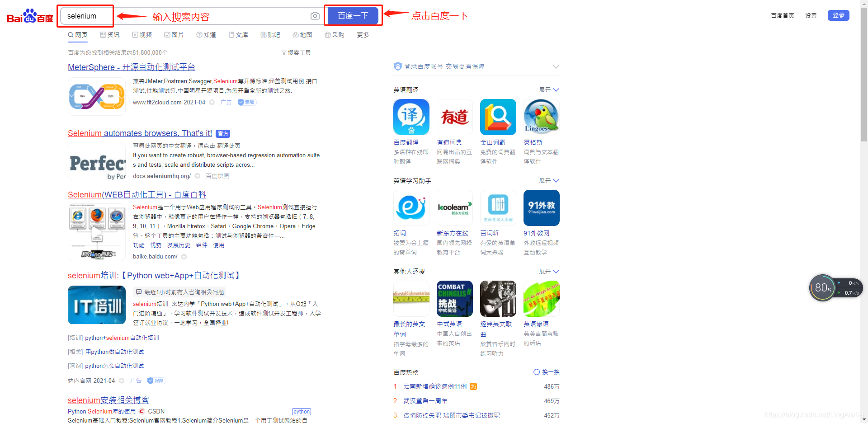Open the 设置 menu at the top right
Screen dimensions: 868x423
[811, 15]
